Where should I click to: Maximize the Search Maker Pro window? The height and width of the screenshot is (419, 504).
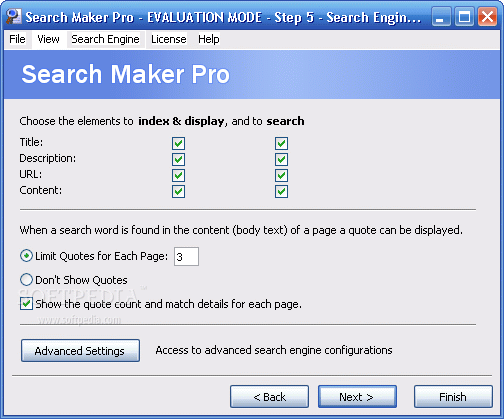(x=464, y=17)
